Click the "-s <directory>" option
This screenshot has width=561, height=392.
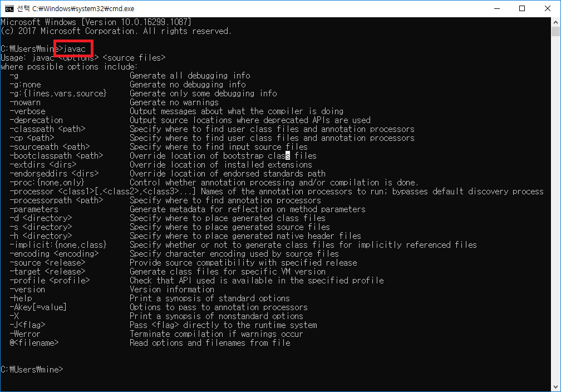click(41, 227)
